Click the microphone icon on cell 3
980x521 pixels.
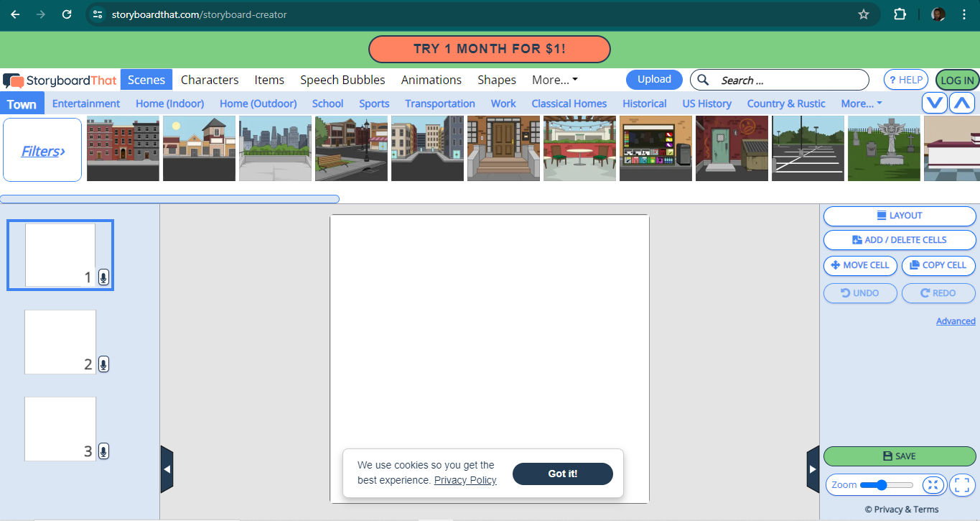[103, 451]
